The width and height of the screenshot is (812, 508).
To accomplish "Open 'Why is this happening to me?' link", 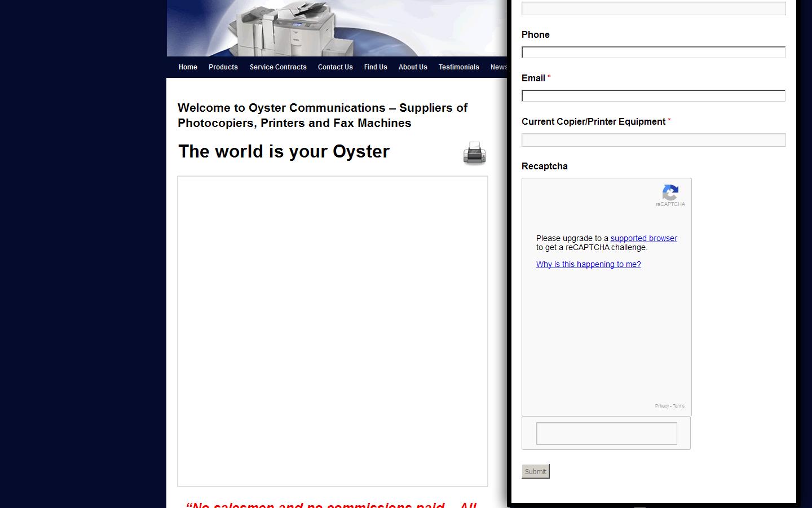I will [589, 264].
